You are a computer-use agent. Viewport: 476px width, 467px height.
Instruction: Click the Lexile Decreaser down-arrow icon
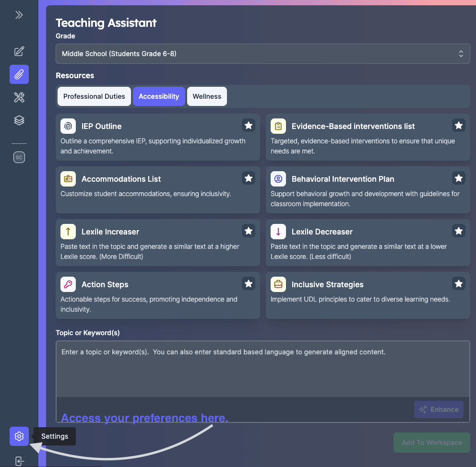pyautogui.click(x=278, y=232)
